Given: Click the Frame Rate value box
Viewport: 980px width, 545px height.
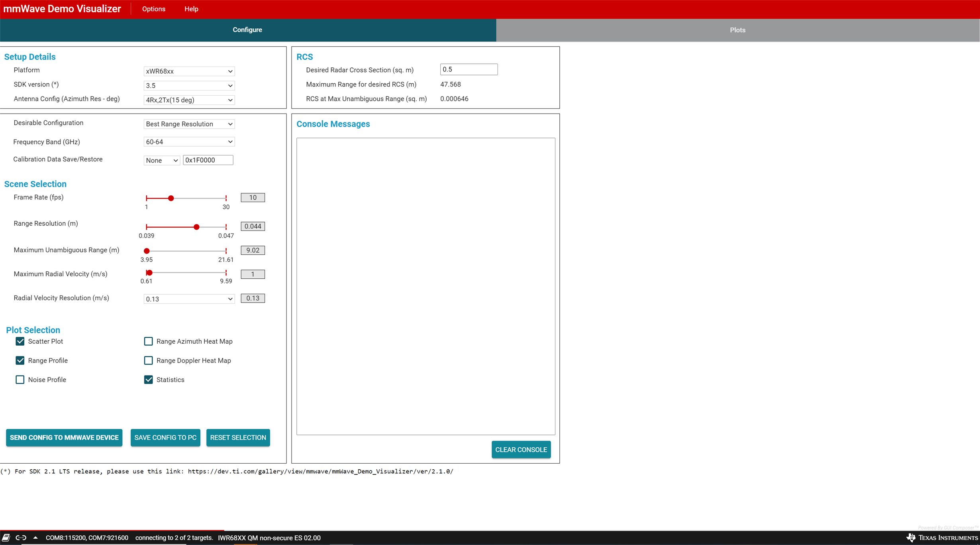Looking at the screenshot, I should 253,198.
